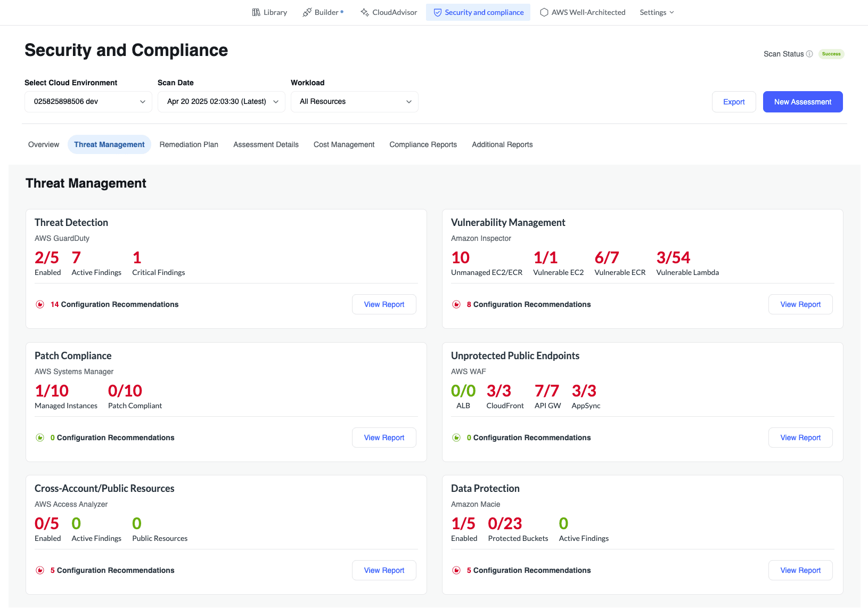
Task: Click the 6/7 Vulnerable ECR value
Action: coord(620,263)
